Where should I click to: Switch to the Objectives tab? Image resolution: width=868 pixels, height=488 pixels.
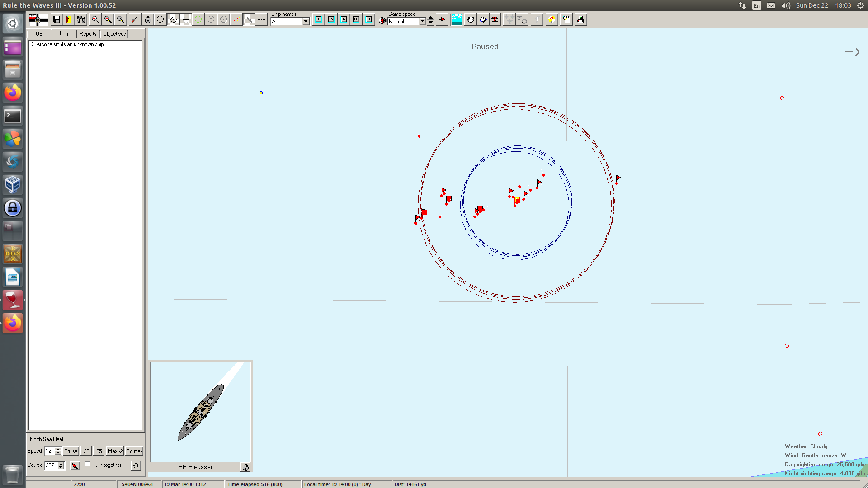click(114, 34)
